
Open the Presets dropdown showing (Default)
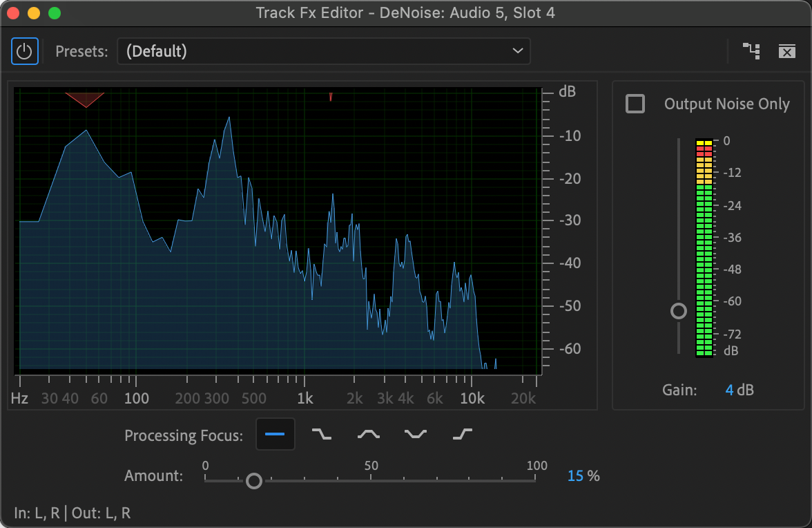pyautogui.click(x=324, y=51)
